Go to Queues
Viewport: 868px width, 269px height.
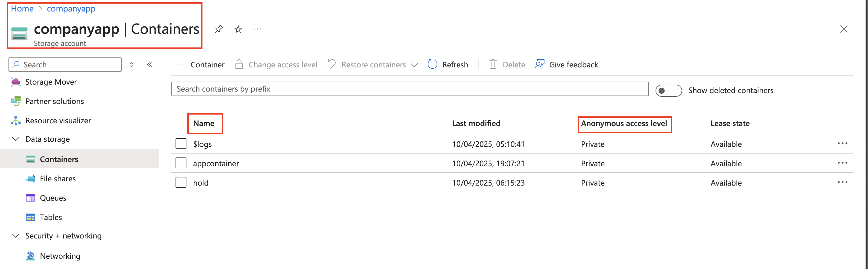pyautogui.click(x=53, y=198)
